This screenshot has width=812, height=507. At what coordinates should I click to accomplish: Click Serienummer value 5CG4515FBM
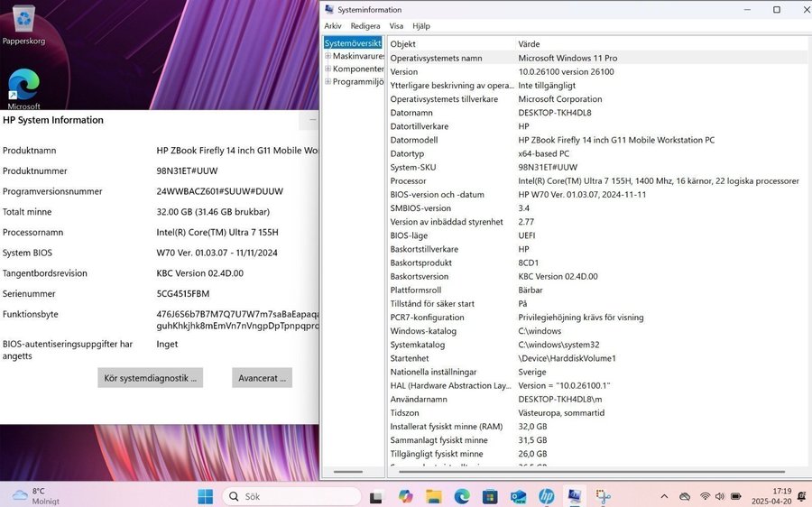183,293
